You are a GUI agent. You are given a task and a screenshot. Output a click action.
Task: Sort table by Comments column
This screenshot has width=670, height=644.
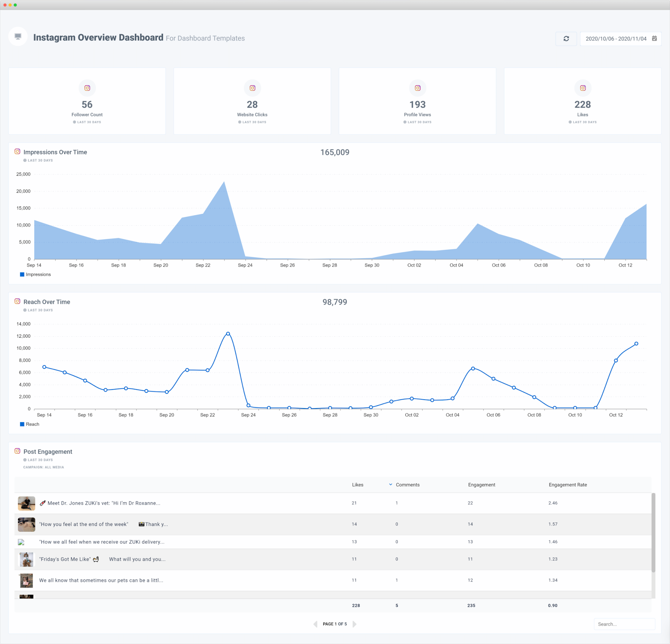coord(407,485)
